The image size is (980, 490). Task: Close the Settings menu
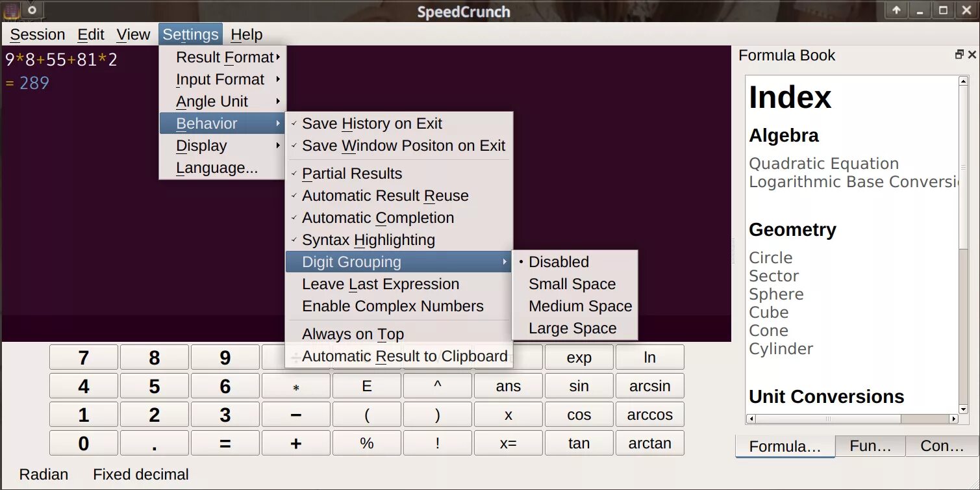tap(190, 34)
